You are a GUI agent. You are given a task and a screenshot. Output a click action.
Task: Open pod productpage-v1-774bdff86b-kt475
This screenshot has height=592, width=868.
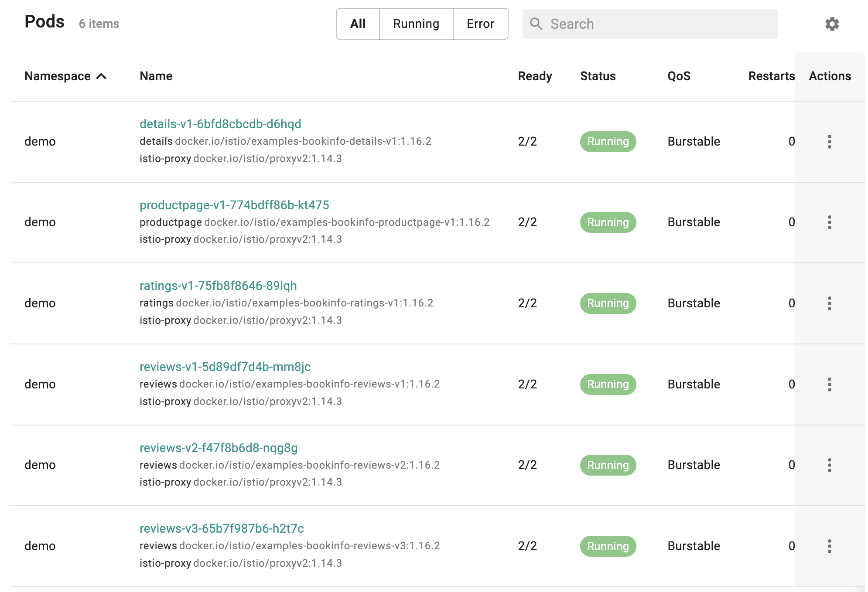click(234, 205)
